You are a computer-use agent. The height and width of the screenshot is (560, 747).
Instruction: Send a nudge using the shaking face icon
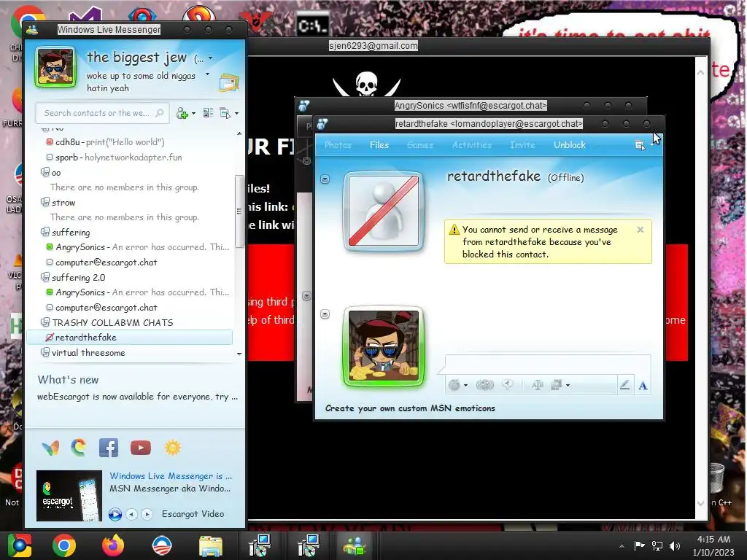tap(484, 385)
